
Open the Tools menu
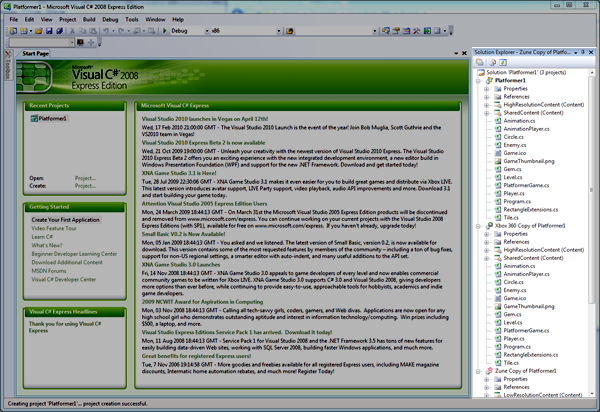click(x=132, y=20)
